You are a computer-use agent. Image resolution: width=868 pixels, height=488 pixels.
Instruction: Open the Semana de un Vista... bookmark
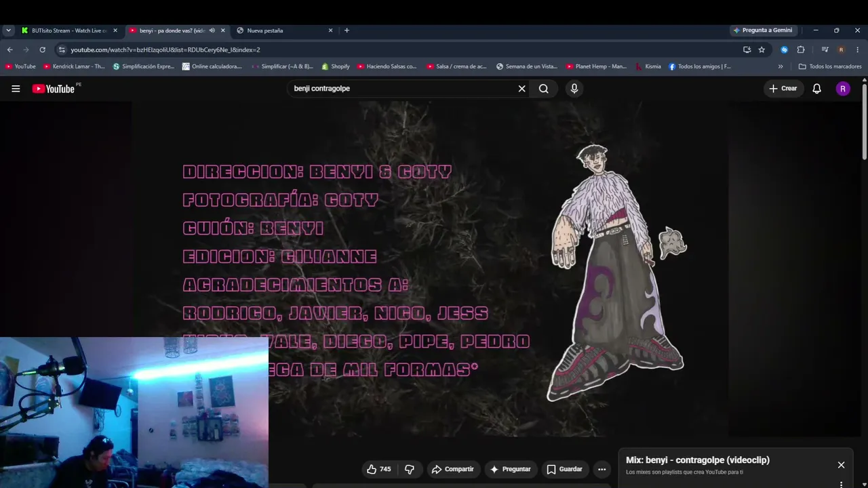click(x=527, y=66)
